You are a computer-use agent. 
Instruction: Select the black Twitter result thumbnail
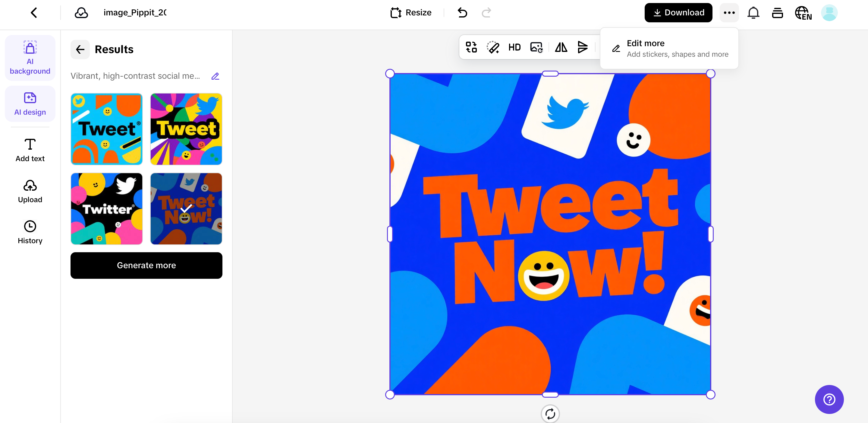tap(106, 209)
